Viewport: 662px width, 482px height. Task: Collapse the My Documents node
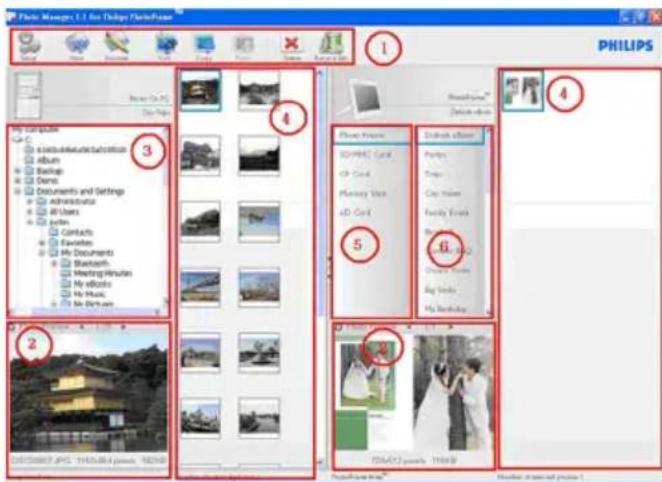[x=42, y=253]
